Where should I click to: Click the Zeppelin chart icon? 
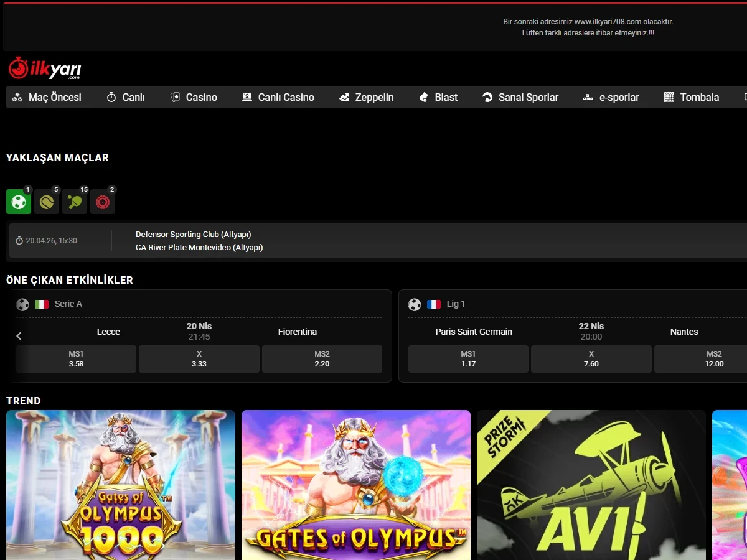click(x=344, y=97)
